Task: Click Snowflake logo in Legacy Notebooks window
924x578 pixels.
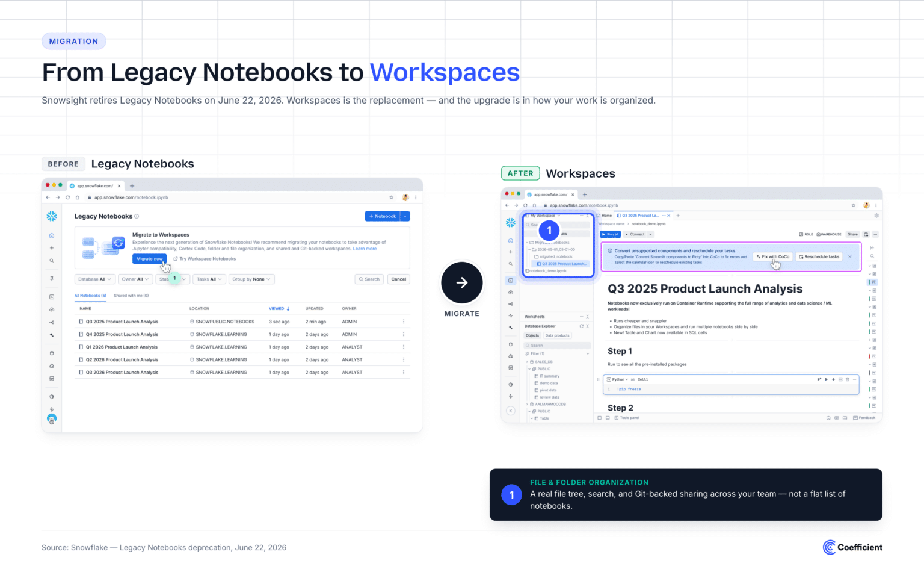Action: 52,216
